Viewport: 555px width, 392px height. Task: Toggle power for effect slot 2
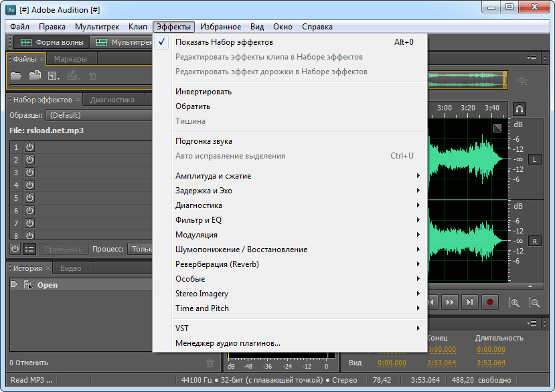point(29,160)
